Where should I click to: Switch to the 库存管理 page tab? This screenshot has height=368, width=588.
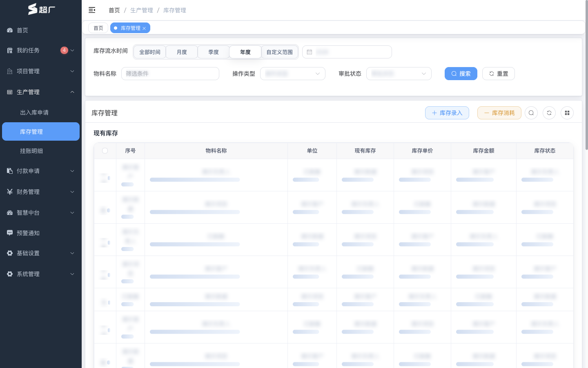point(130,28)
